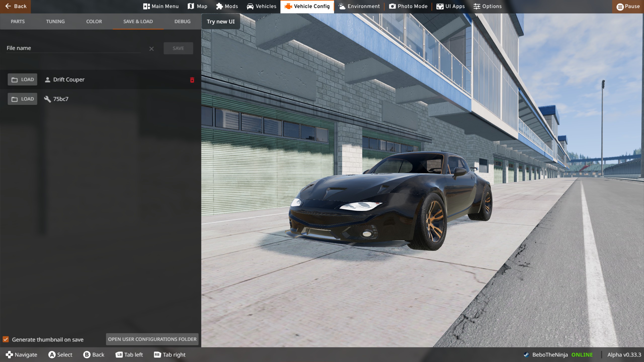The height and width of the screenshot is (362, 644).
Task: Open user configurations folder
Action: pyautogui.click(x=152, y=339)
